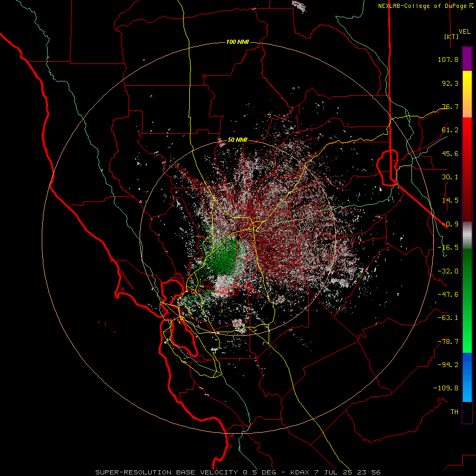The width and height of the screenshot is (476, 476).
Task: Click the purple segment of the color bar
Action: click(x=467, y=59)
